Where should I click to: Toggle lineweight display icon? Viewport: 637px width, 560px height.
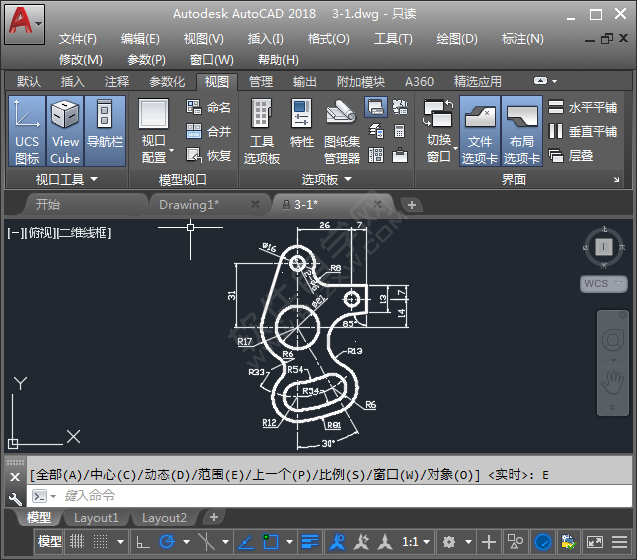pos(310,542)
